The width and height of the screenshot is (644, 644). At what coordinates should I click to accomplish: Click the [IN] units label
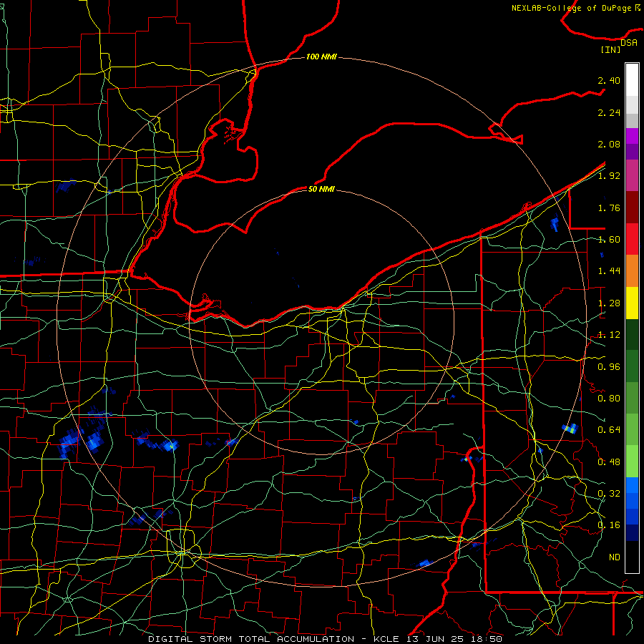point(611,49)
